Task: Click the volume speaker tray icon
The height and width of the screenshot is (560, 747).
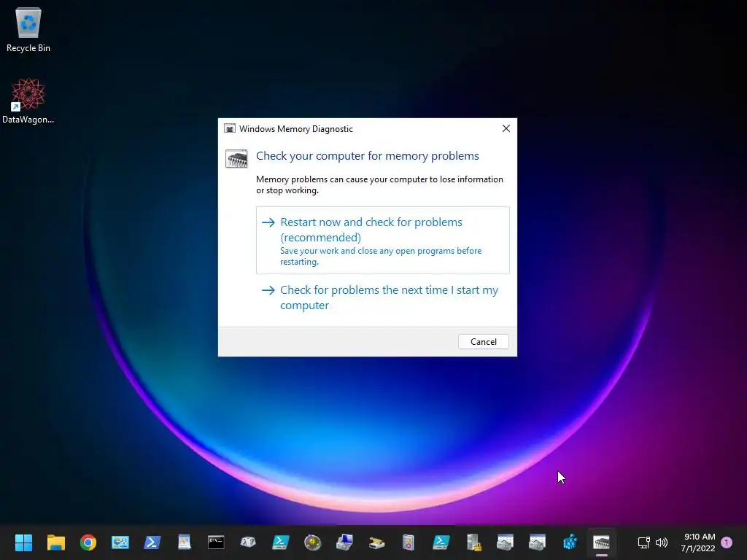Action: (662, 542)
